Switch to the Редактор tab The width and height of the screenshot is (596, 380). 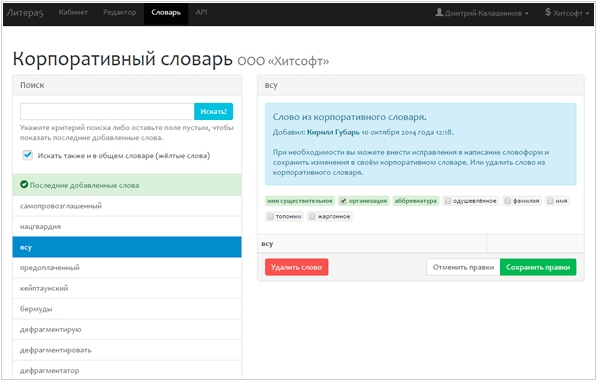tap(120, 13)
